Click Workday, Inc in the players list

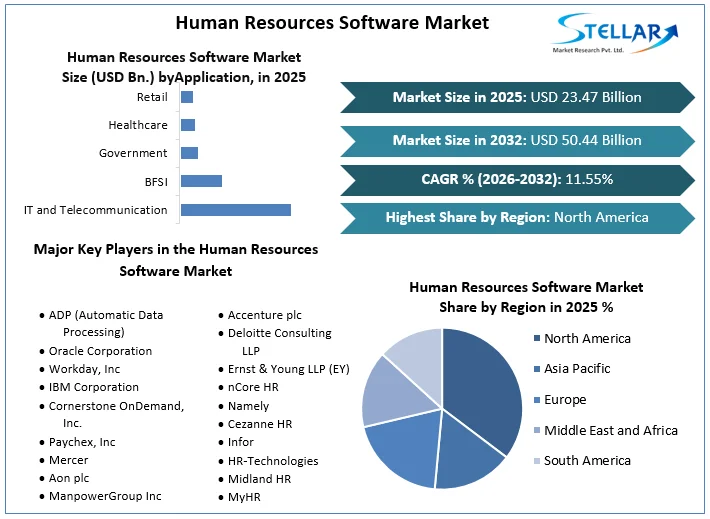[81, 369]
